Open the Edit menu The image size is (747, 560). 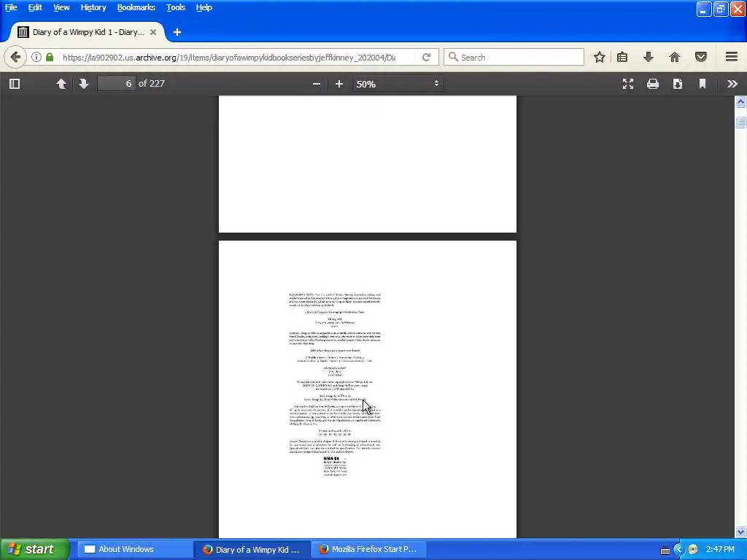pos(35,7)
